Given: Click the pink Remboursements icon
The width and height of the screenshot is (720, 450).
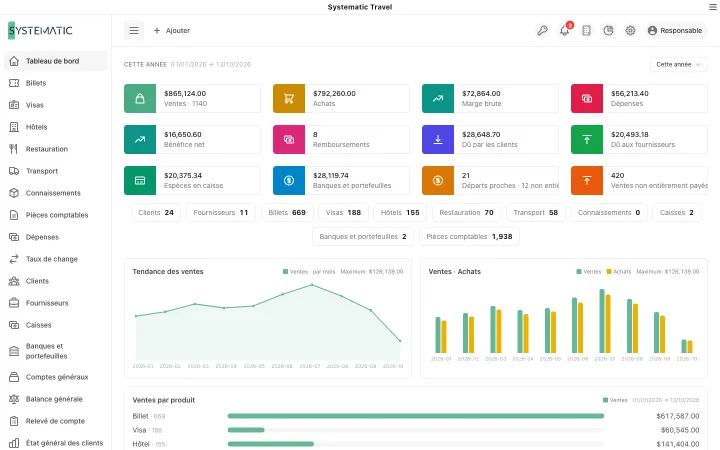Looking at the screenshot, I should [x=289, y=139].
